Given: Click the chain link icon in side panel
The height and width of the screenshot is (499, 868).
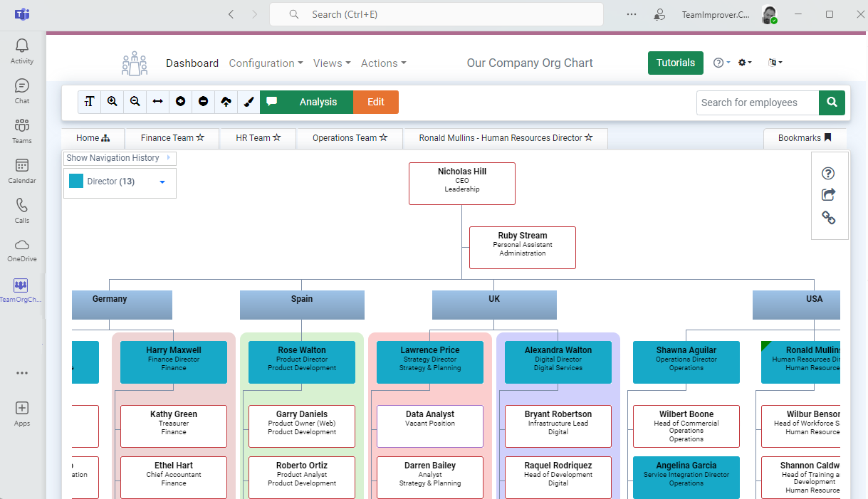Looking at the screenshot, I should [828, 218].
